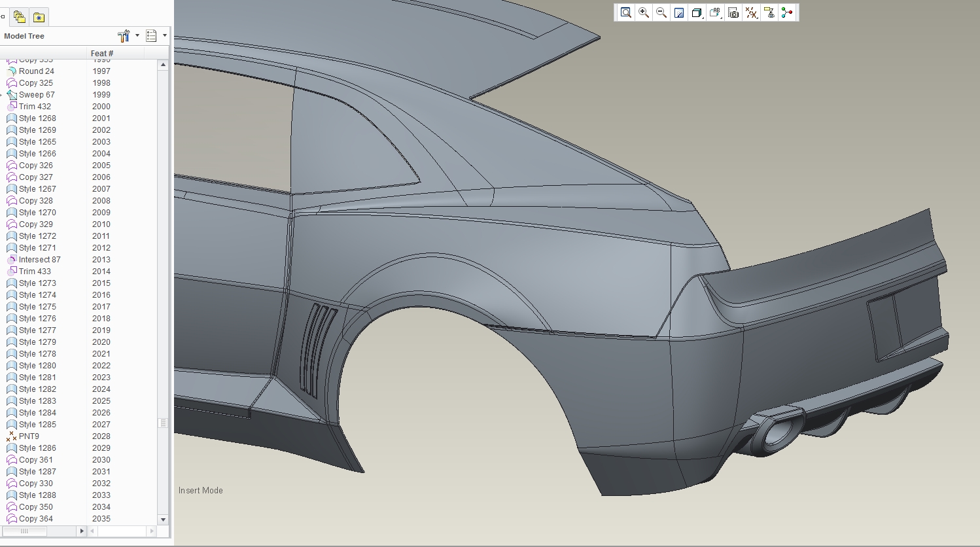Click the Trim 433 trim icon

tap(12, 272)
